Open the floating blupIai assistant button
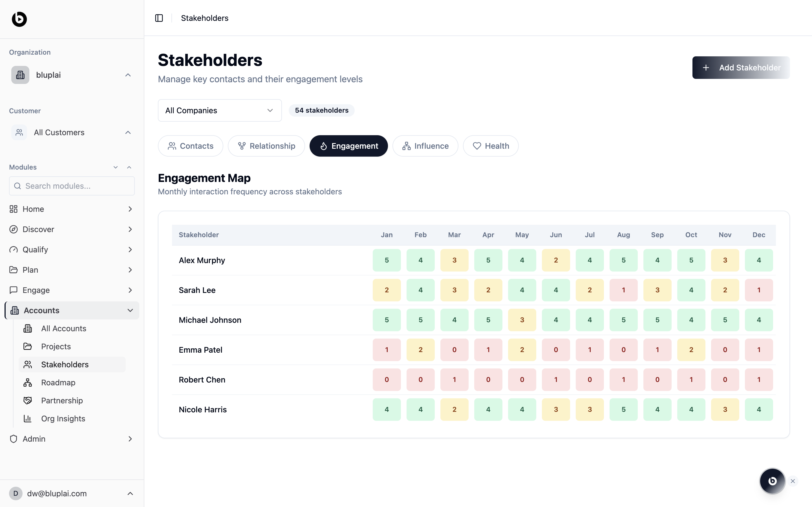This screenshot has width=812, height=507. tap(772, 481)
